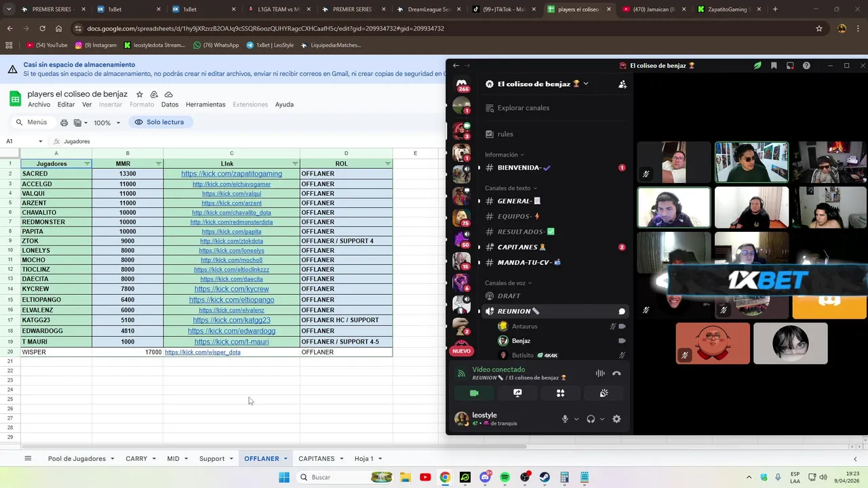Open Windows Start menu

pos(284,477)
